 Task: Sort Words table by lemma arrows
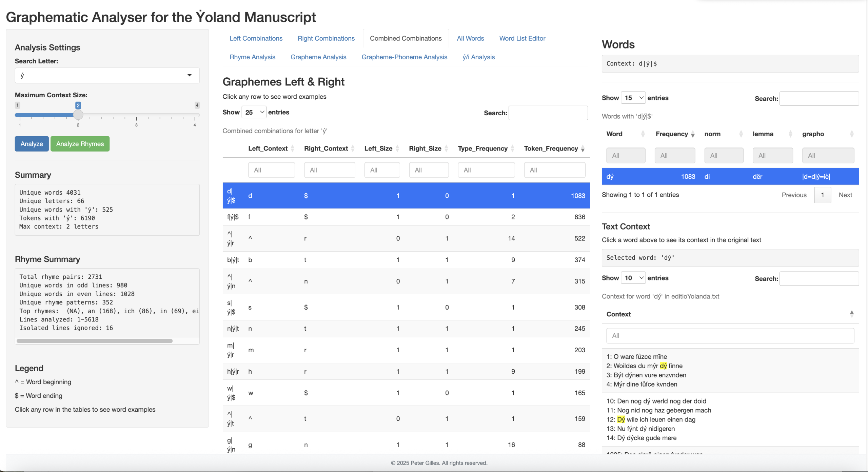point(790,134)
